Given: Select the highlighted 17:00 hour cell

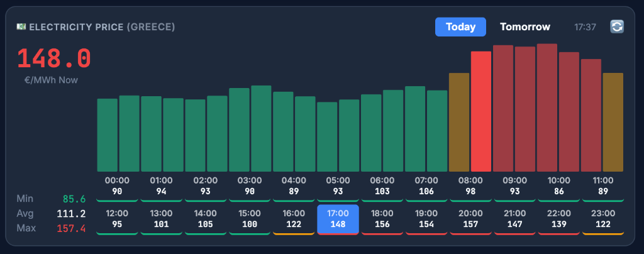Looking at the screenshot, I should 338,219.
